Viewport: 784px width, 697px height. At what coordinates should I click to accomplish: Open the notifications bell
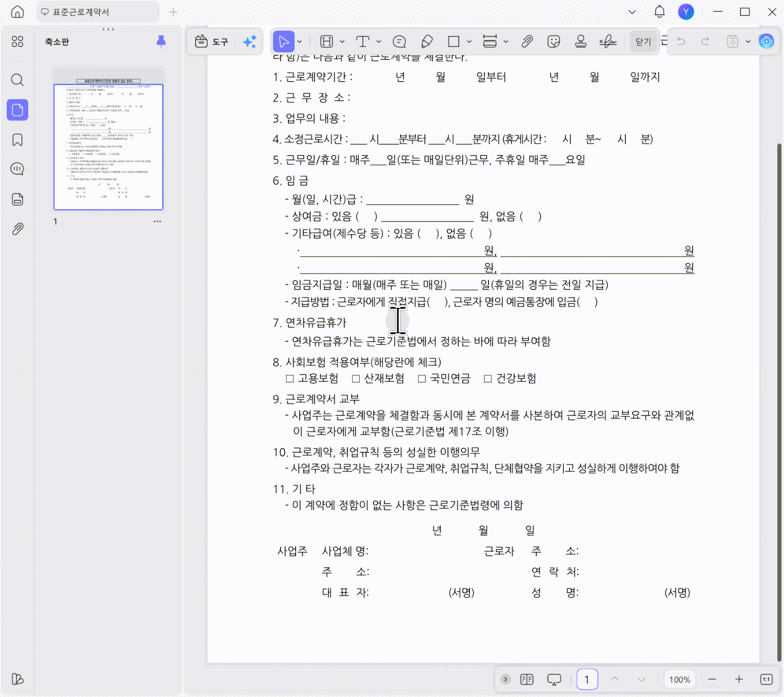click(660, 12)
